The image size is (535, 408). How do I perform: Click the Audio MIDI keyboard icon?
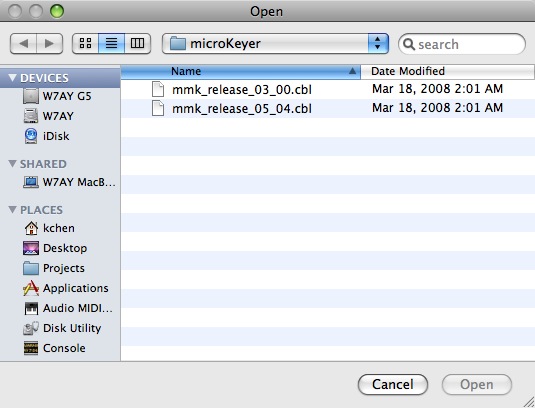(31, 308)
